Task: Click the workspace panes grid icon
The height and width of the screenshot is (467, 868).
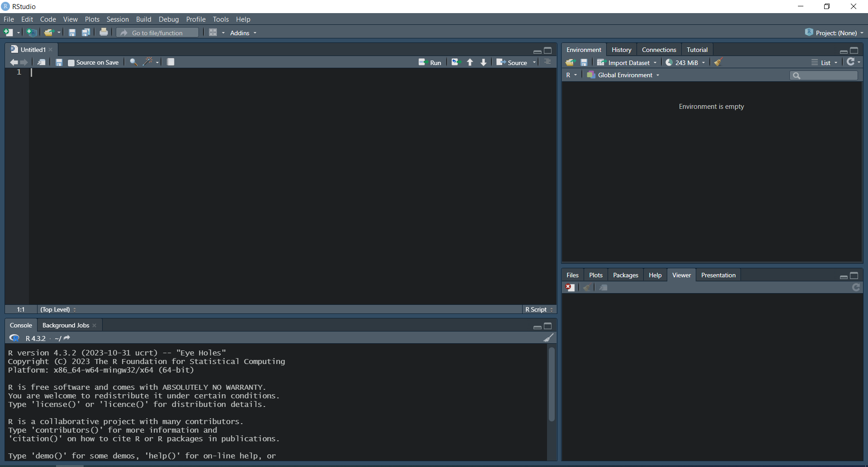Action: (213, 33)
